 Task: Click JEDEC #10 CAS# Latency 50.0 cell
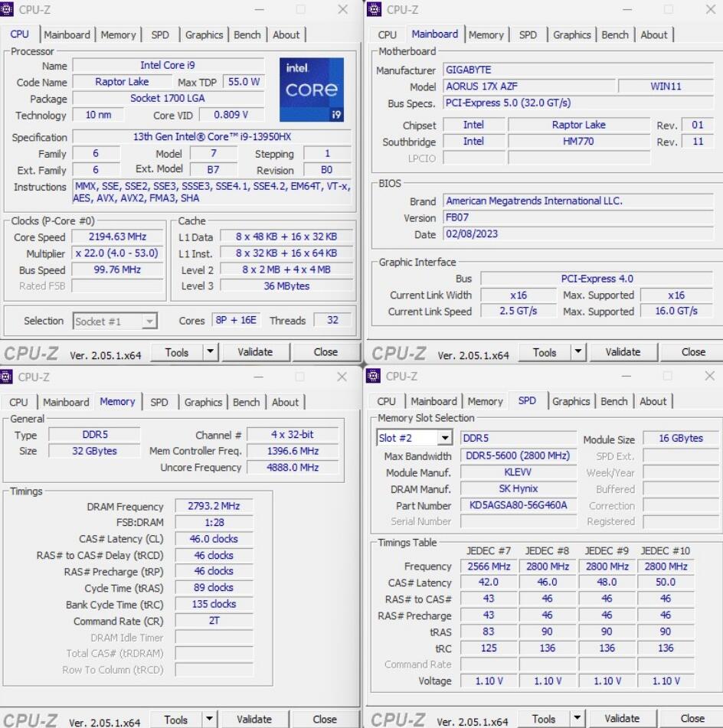[666, 583]
